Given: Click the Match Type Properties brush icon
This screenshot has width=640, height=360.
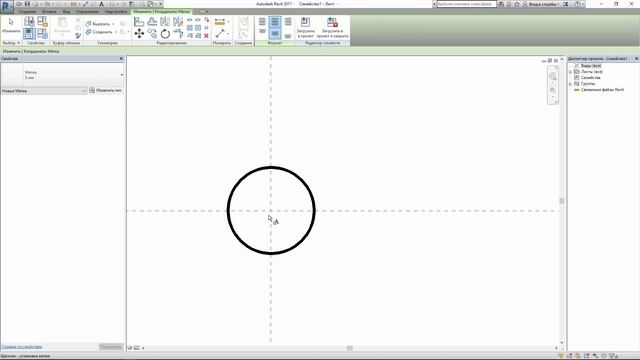Looking at the screenshot, I should click(78, 36).
